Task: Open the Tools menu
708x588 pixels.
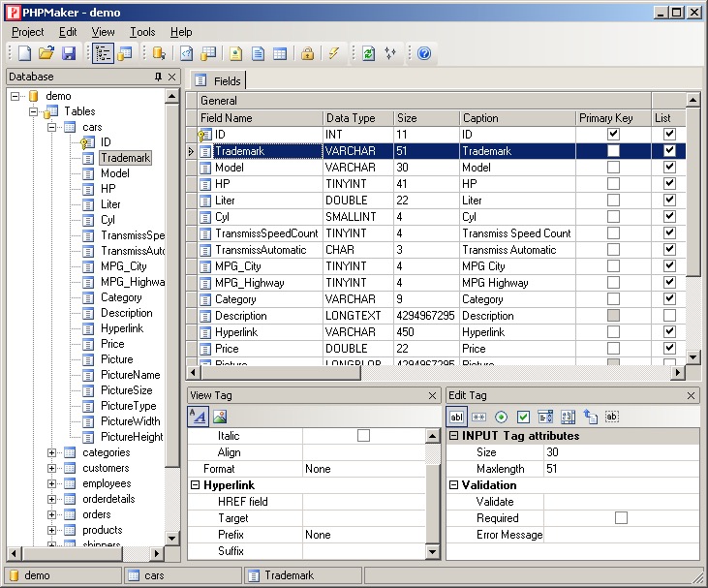Action: pos(141,32)
